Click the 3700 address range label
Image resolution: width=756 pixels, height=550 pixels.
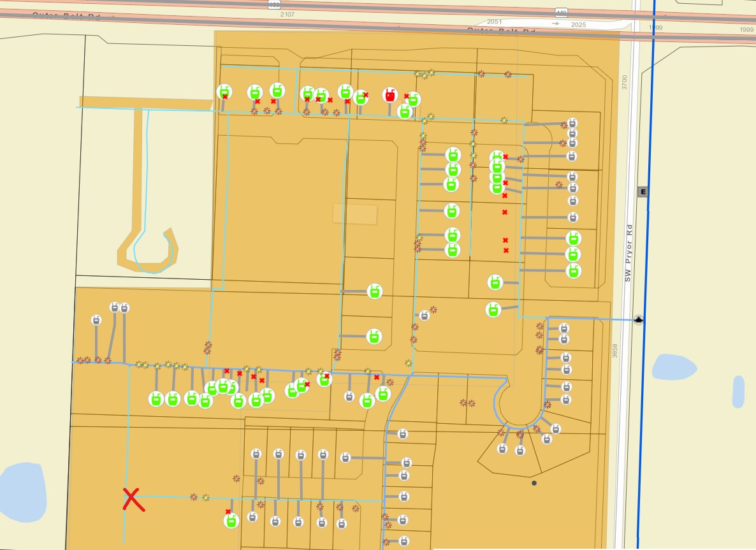click(625, 82)
